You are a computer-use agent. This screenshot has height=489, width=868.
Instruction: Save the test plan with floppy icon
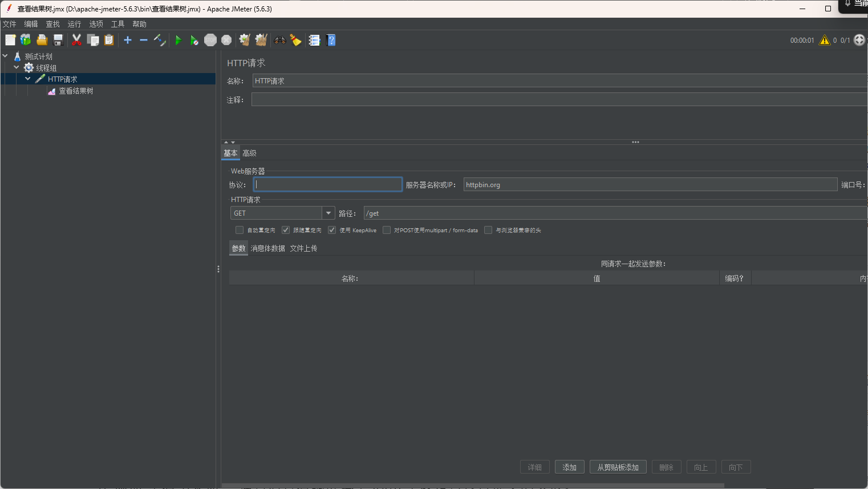click(58, 40)
